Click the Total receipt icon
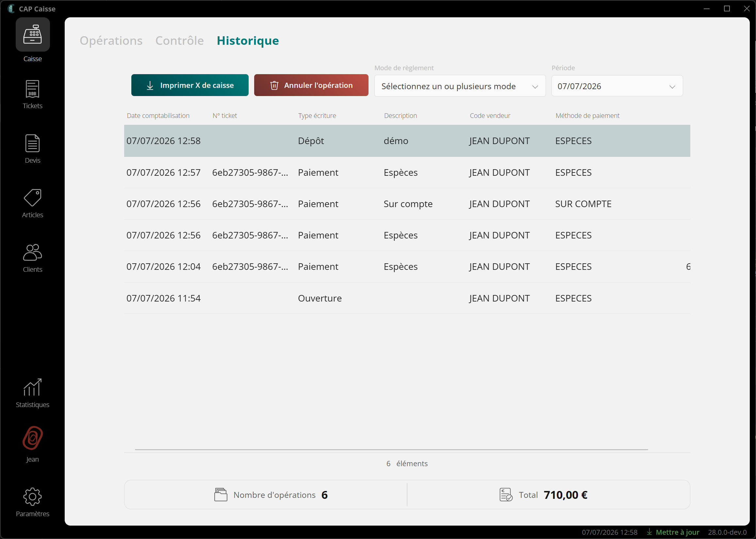756x539 pixels. [x=506, y=495]
